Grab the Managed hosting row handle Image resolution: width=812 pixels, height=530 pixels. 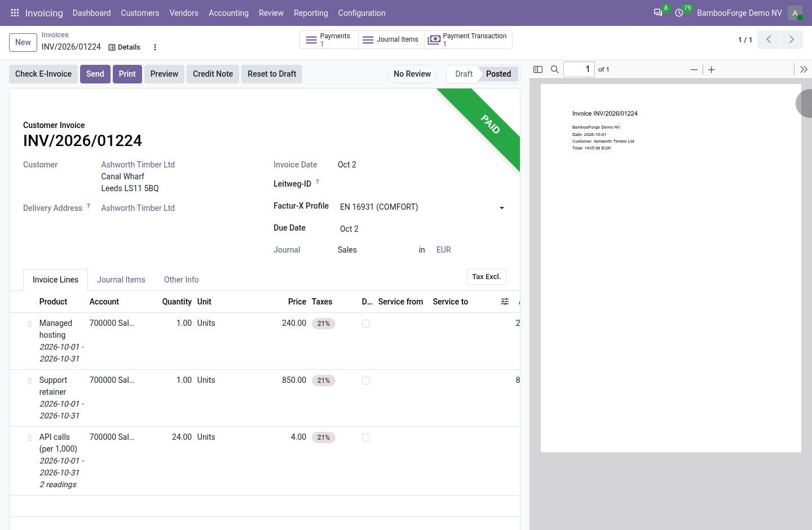pos(29,324)
